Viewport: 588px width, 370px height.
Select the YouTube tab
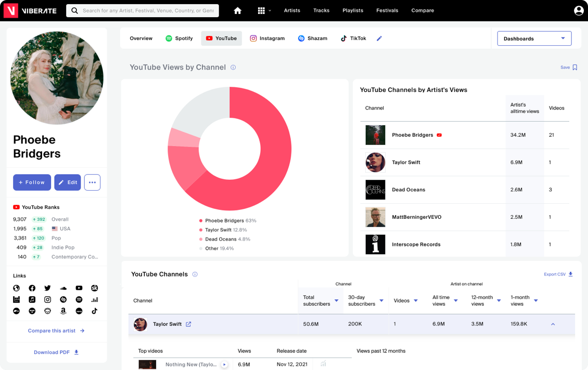coord(221,38)
